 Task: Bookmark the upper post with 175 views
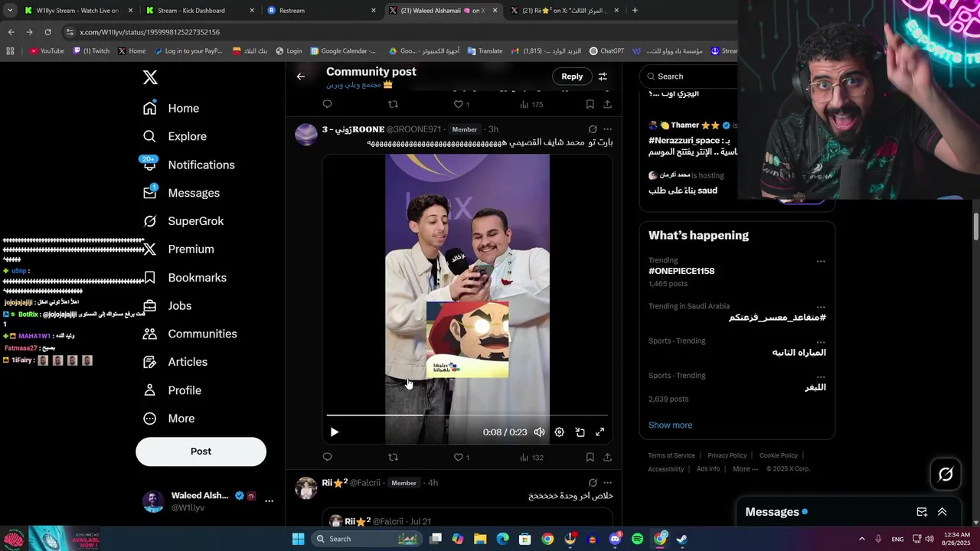click(590, 104)
